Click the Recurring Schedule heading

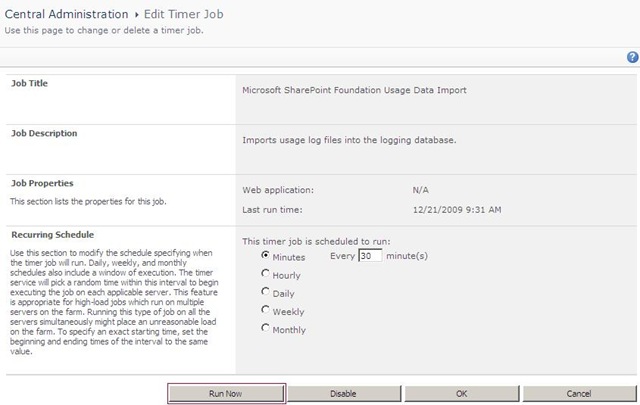coord(53,235)
